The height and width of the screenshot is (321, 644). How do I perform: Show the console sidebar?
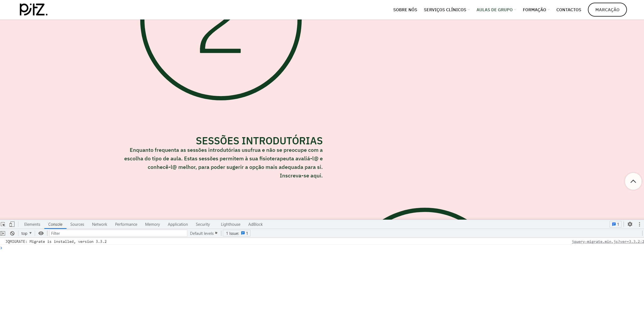click(3, 233)
